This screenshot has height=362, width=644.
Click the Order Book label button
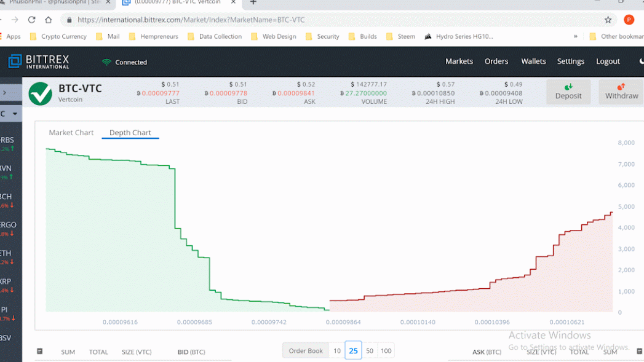(x=306, y=351)
